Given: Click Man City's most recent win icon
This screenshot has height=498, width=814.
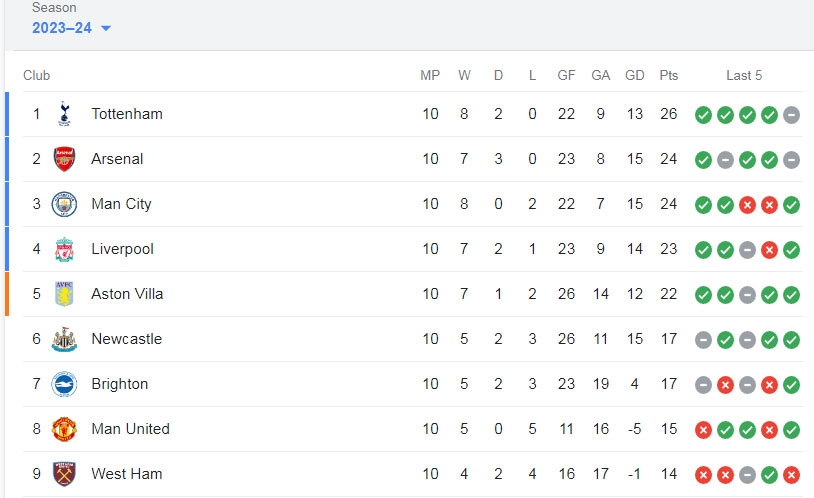Looking at the screenshot, I should (791, 205).
